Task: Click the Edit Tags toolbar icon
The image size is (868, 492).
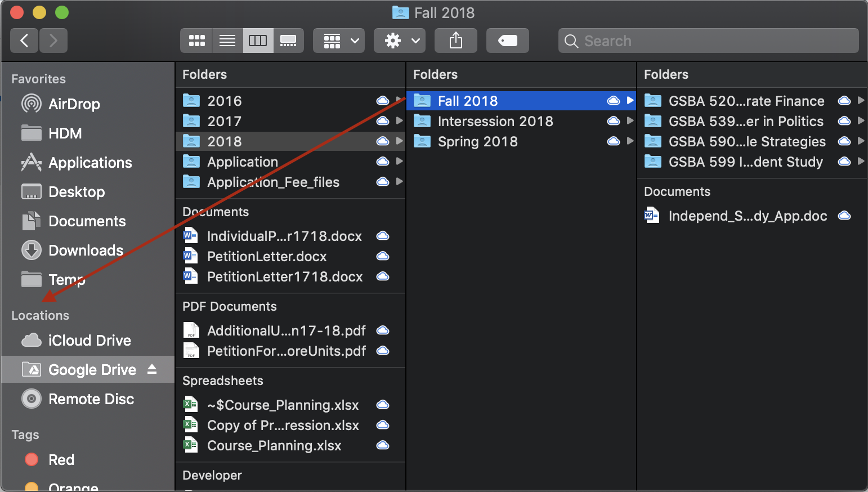Action: pos(507,41)
